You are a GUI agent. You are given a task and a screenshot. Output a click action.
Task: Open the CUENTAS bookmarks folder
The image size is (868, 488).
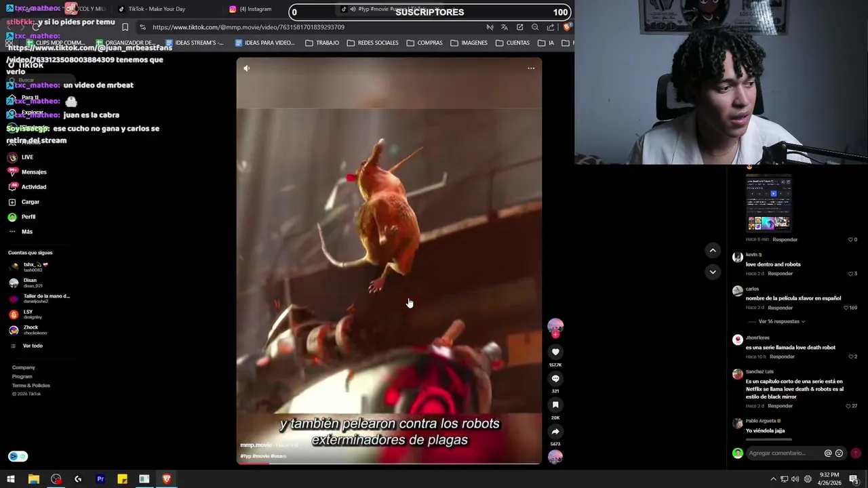[512, 43]
